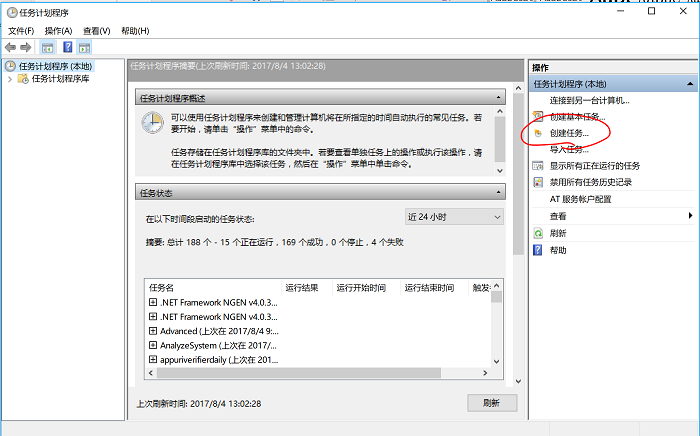Image resolution: width=700 pixels, height=436 pixels.
Task: Expand the 任务计划程序库 tree node
Action: [x=10, y=79]
